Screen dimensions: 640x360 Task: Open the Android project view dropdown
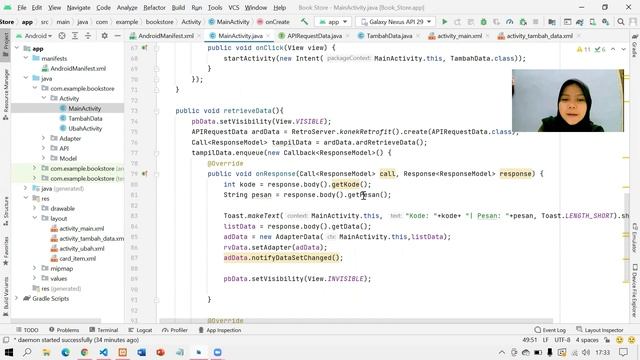(34, 36)
